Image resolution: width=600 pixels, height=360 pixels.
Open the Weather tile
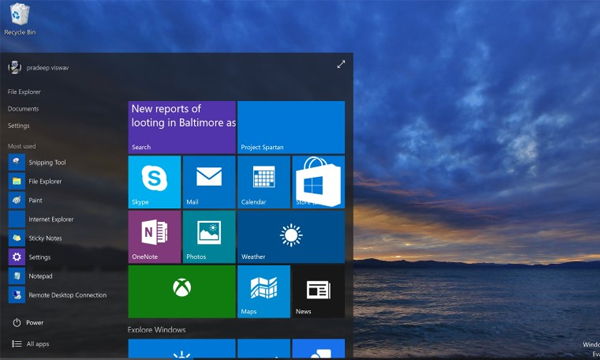[291, 237]
